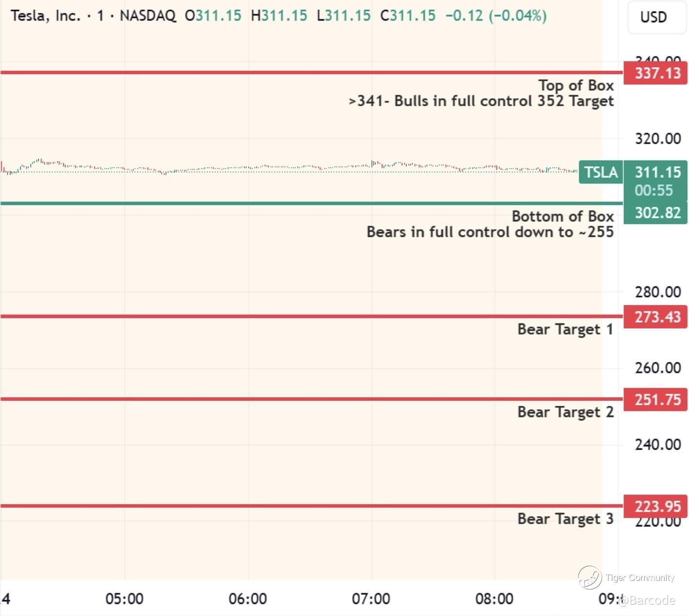Select the Bottom of Box text annotation
Screen dimensions: 689x616
563,216
